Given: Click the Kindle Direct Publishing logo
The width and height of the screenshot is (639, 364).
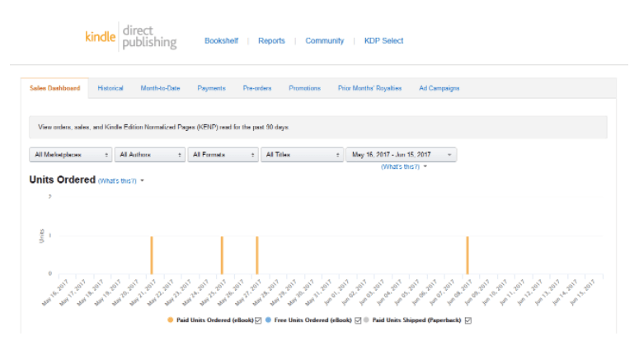Looking at the screenshot, I should [x=130, y=38].
